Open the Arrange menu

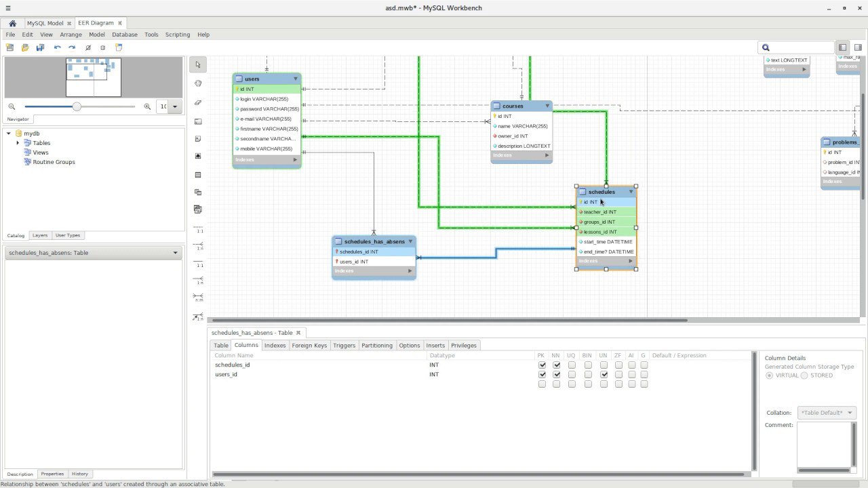[71, 35]
